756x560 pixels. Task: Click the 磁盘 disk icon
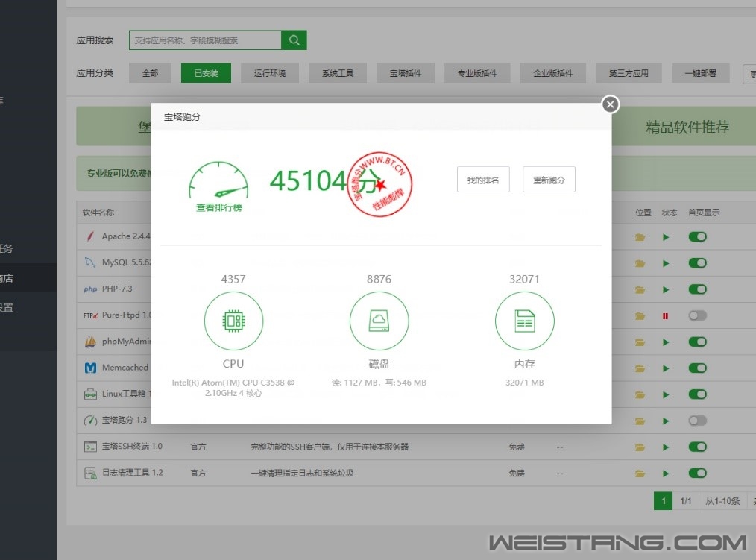379,321
